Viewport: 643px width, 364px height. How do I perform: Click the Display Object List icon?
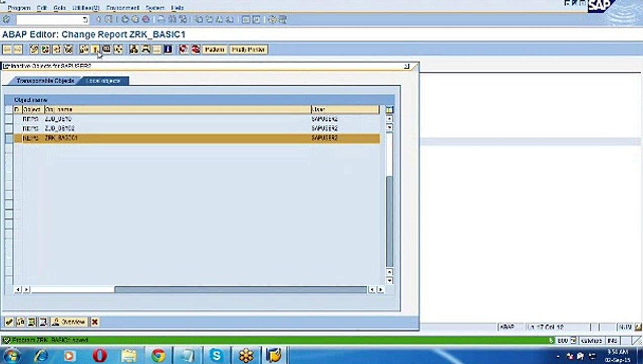(133, 50)
